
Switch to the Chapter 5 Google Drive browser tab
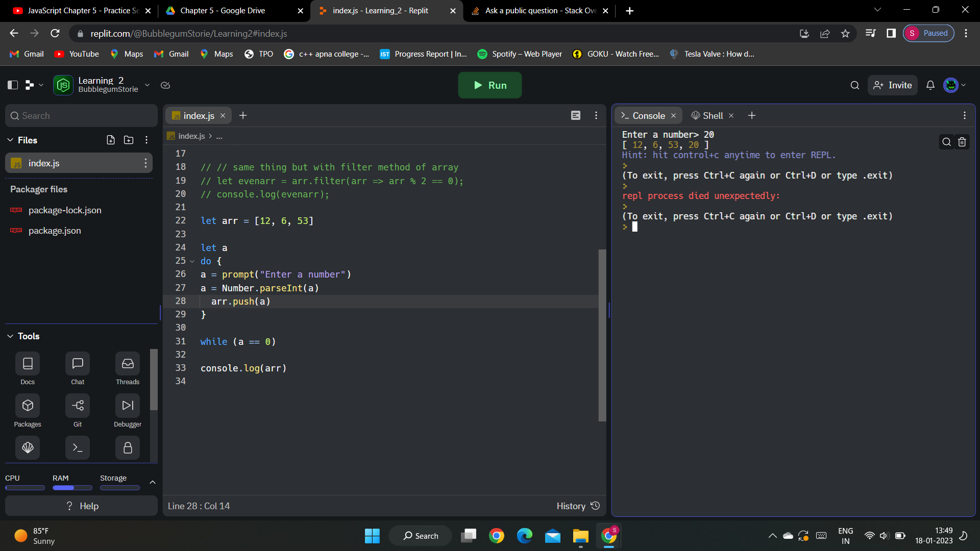tap(234, 11)
